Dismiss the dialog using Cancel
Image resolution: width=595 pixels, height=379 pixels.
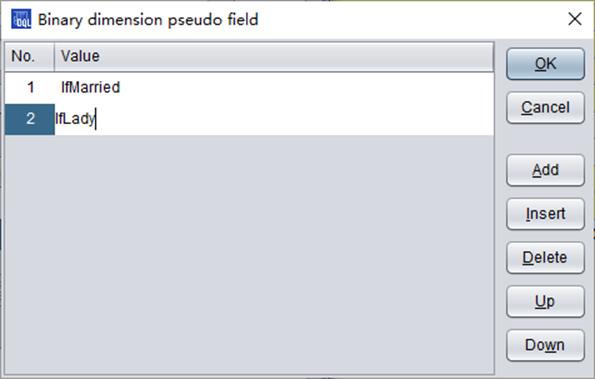(545, 108)
